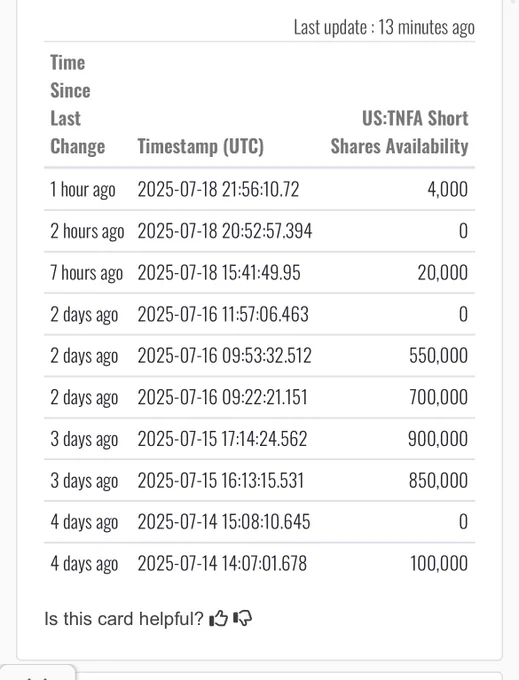Select the 550,000 shares value
Screen dimensions: 519x680
(x=438, y=356)
